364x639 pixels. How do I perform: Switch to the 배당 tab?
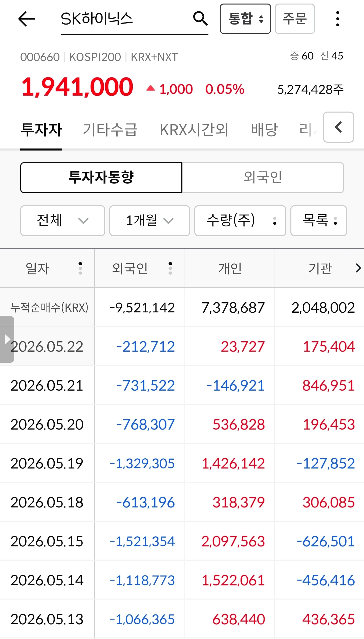coord(264,130)
